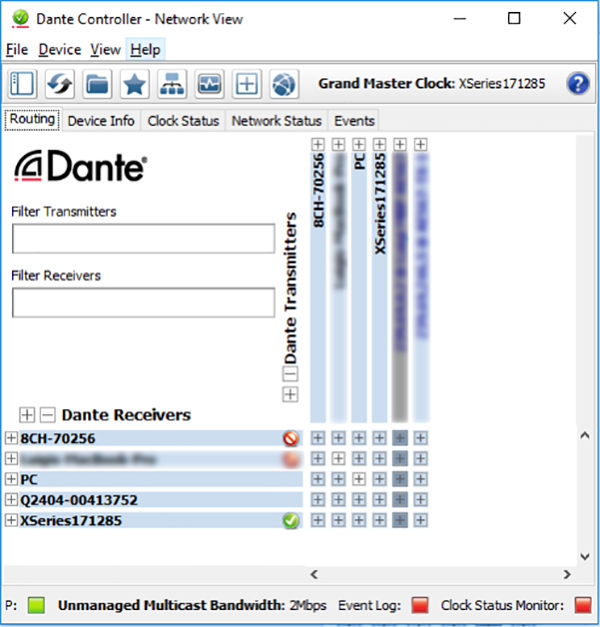Click the Dante logo
600x627 pixels.
click(81, 166)
